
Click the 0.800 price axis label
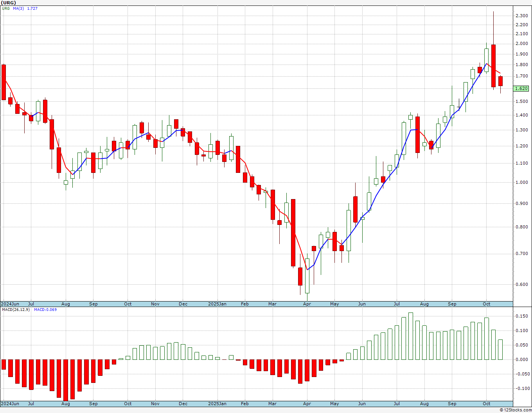point(521,227)
